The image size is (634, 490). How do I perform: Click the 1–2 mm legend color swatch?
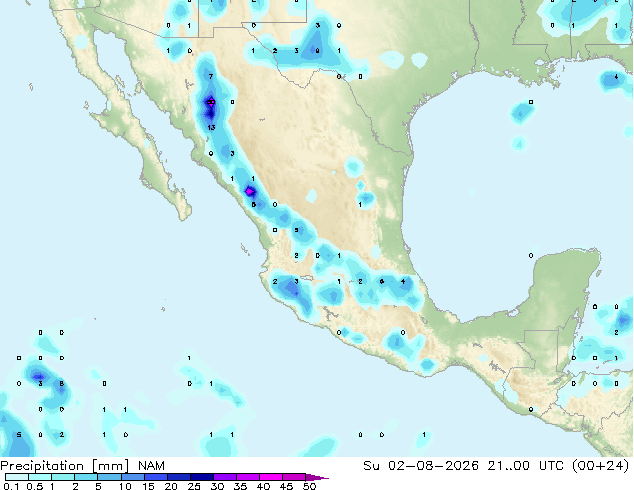pyautogui.click(x=63, y=477)
